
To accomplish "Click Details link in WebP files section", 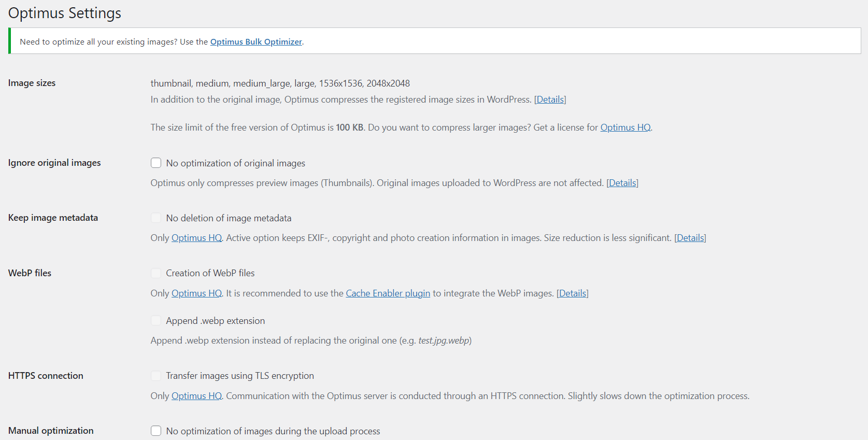I will point(572,293).
